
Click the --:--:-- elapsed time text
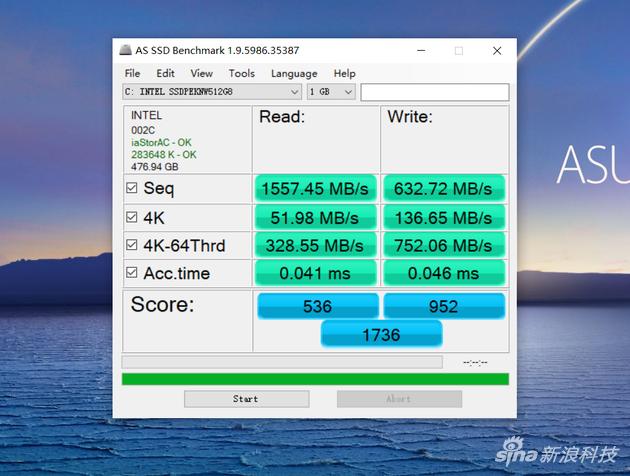475,363
